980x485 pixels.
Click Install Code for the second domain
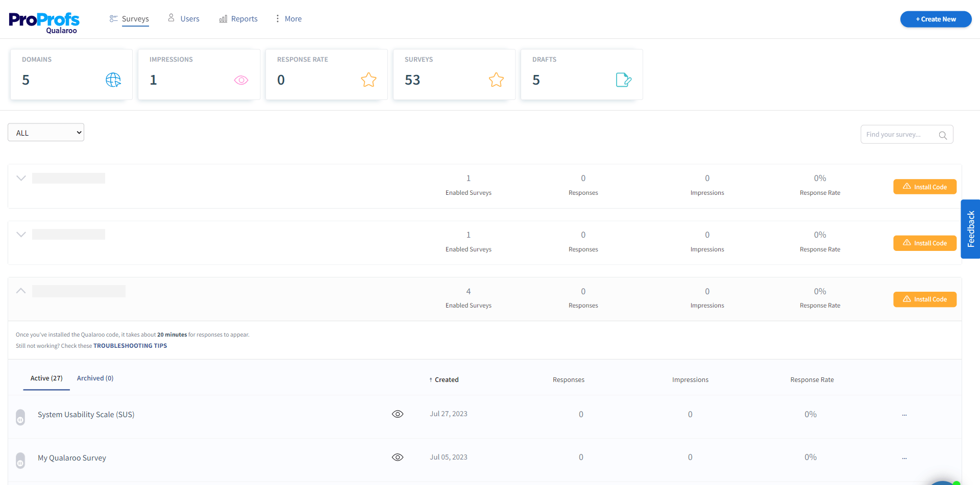[x=925, y=243]
